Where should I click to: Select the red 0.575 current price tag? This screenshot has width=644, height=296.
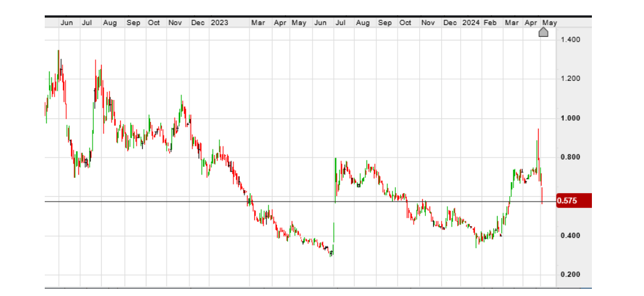574,201
